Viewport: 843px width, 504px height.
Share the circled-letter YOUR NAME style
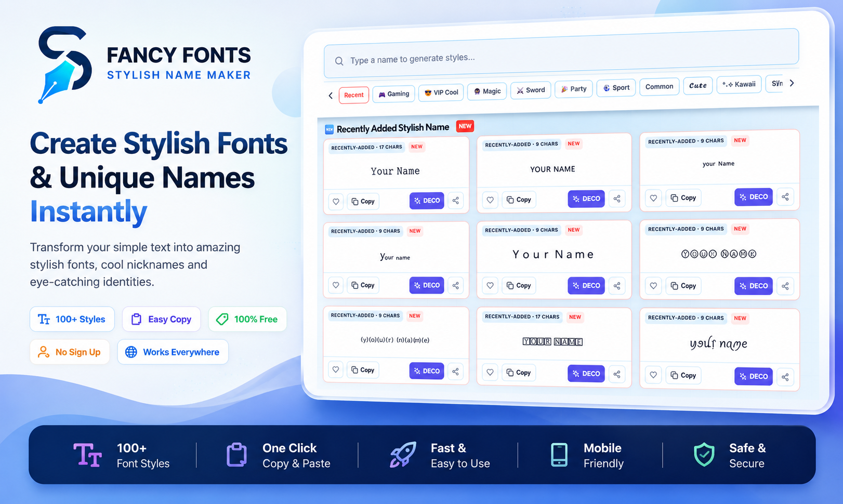(x=785, y=286)
